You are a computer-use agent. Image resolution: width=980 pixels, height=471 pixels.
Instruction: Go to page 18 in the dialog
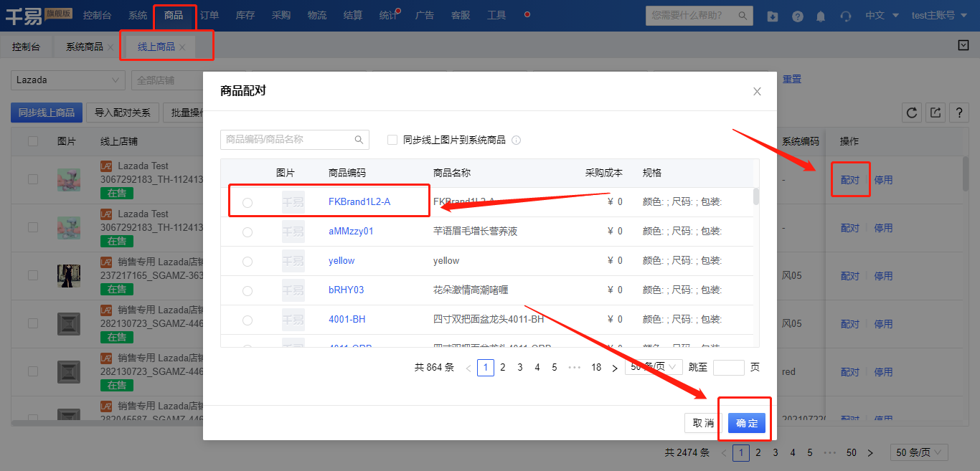pos(596,368)
